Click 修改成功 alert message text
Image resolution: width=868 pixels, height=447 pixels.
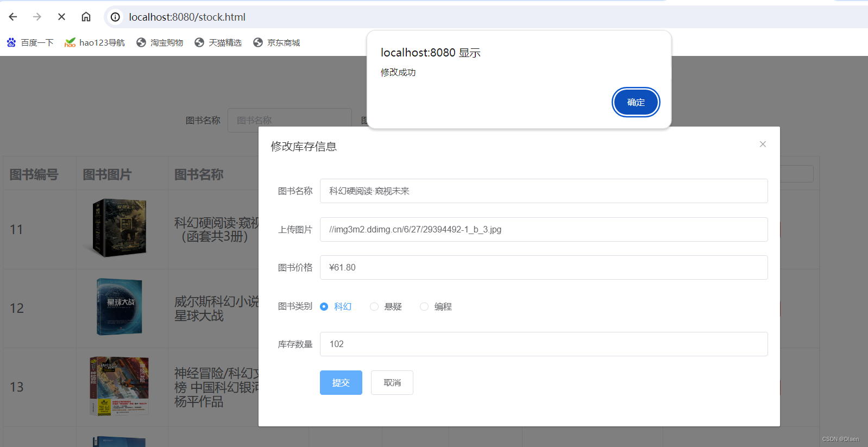point(398,72)
